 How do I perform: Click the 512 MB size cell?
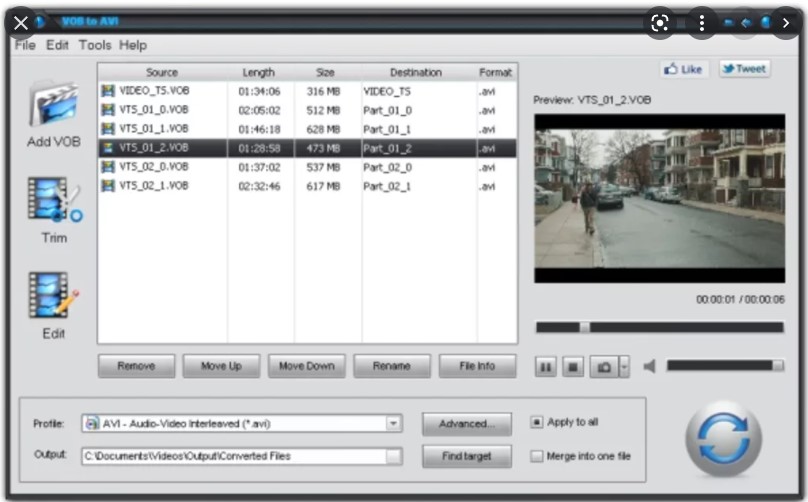pyautogui.click(x=323, y=110)
